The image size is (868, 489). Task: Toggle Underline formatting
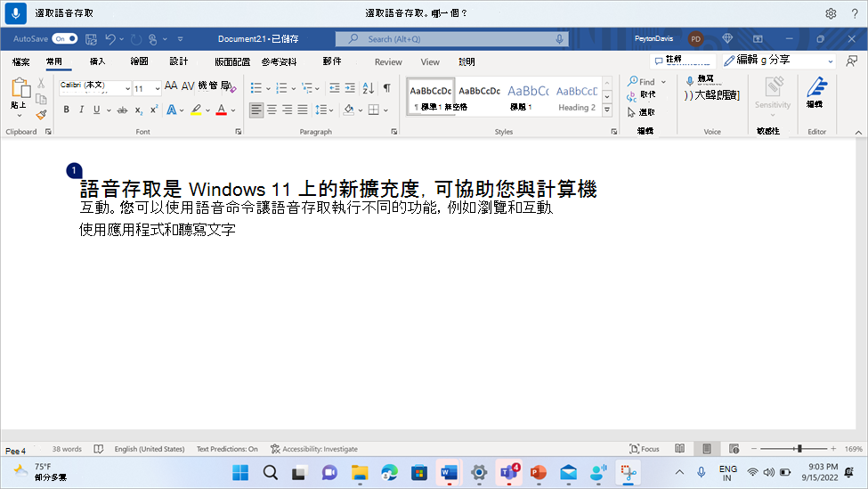pos(97,110)
